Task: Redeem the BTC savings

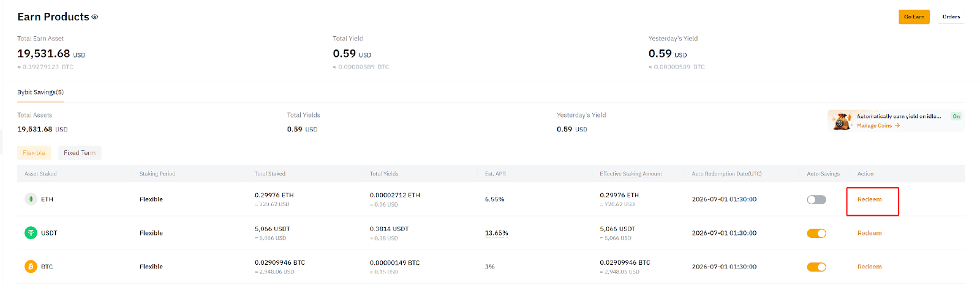Action: click(870, 267)
